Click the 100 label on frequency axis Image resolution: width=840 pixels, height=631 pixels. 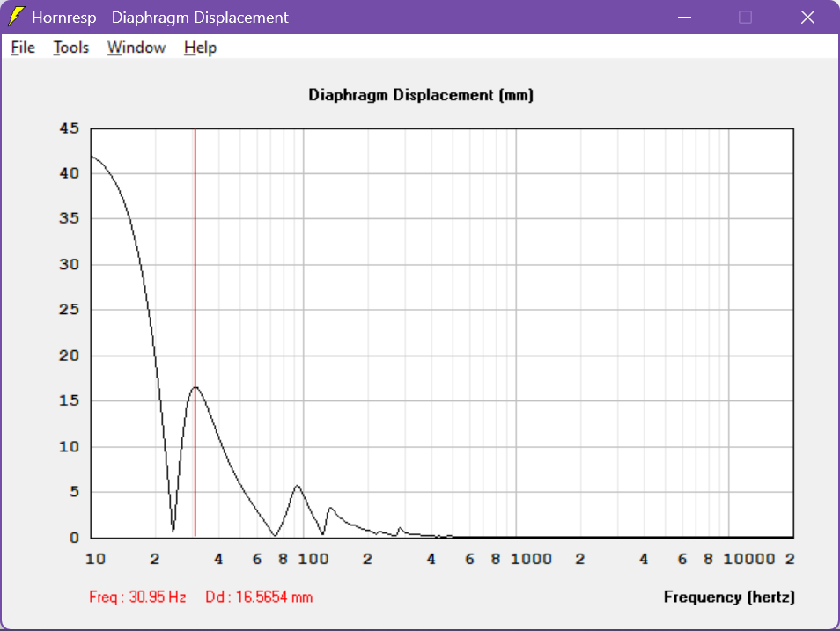(x=313, y=559)
